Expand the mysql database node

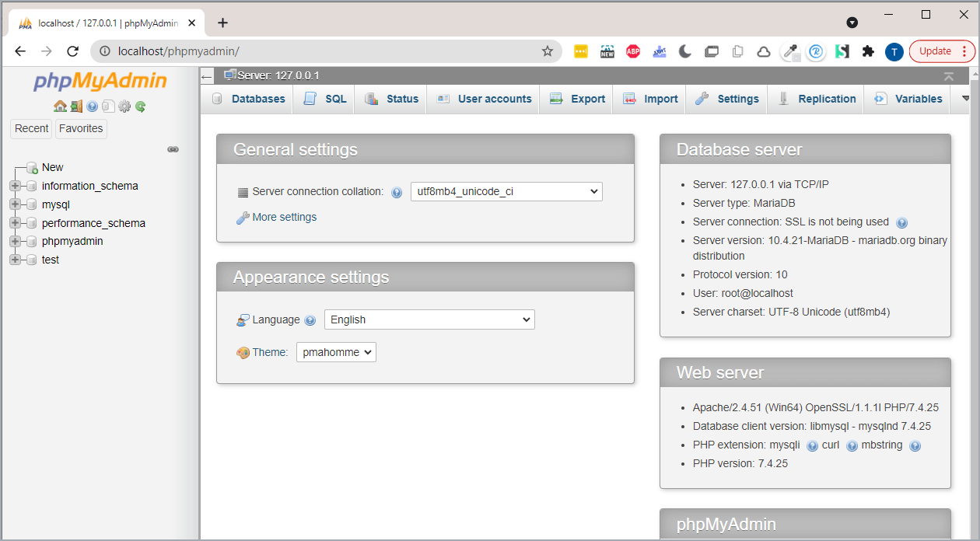pyautogui.click(x=15, y=204)
